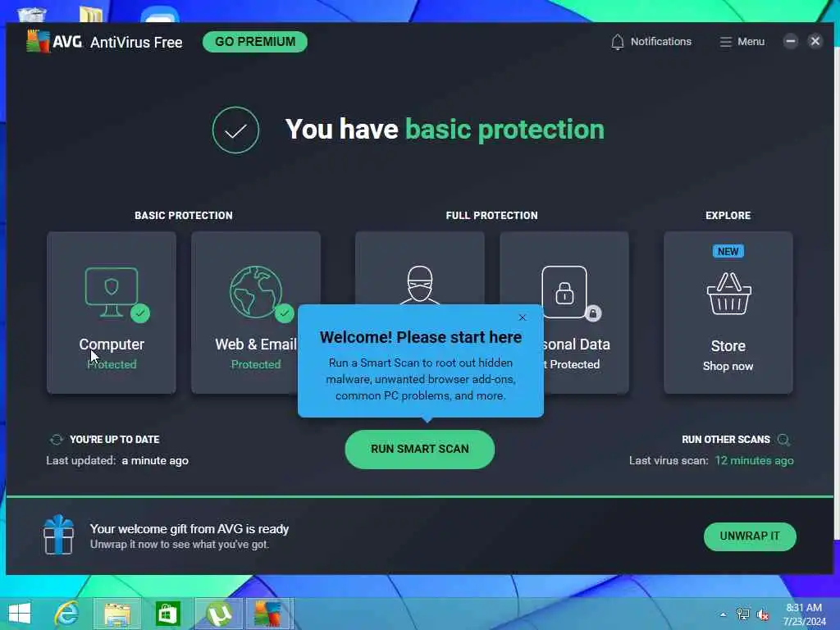
Task: Click the Welcome! Please start here heading
Action: [421, 337]
